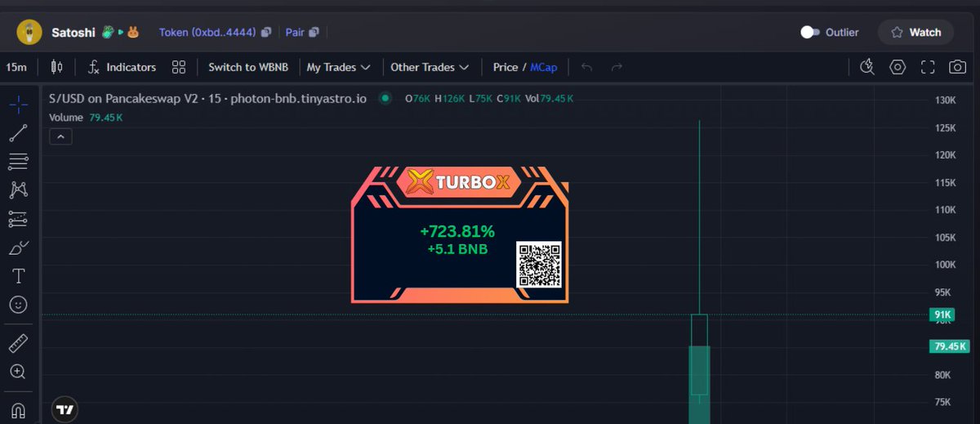Click the +723.81% profit text
This screenshot has height=424, width=980.
point(457,232)
